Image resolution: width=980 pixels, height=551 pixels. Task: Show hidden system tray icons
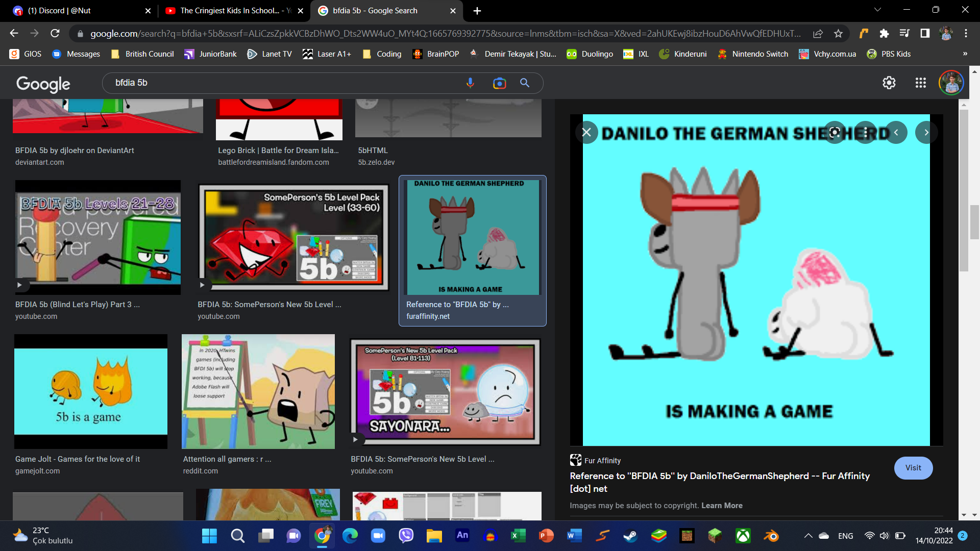pyautogui.click(x=808, y=536)
